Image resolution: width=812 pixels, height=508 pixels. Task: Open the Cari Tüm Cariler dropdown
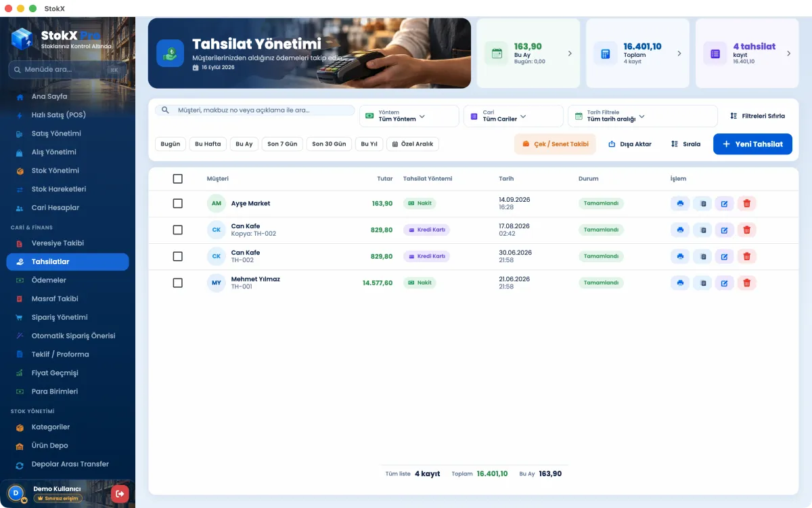pos(513,116)
